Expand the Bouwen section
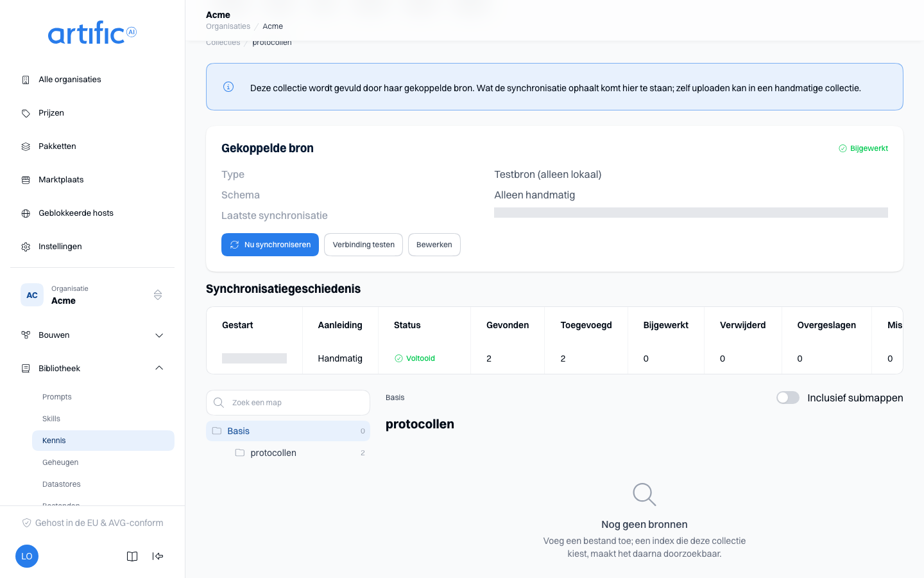 (x=92, y=335)
